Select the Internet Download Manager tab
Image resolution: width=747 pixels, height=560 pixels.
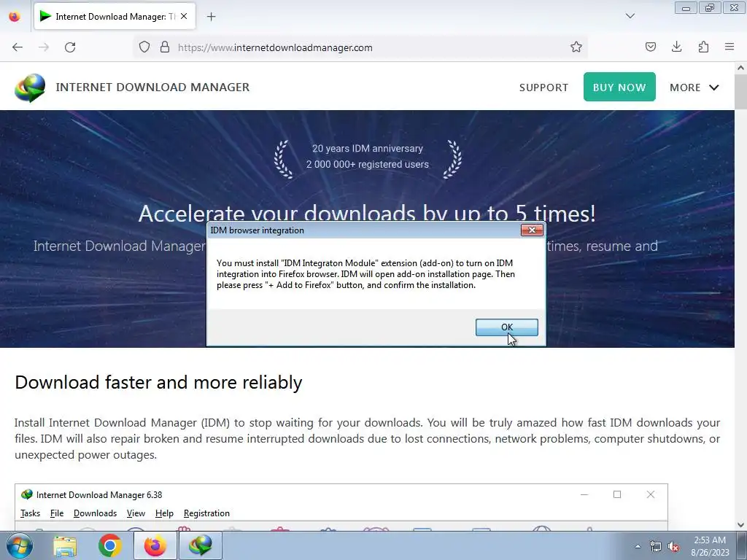click(115, 16)
